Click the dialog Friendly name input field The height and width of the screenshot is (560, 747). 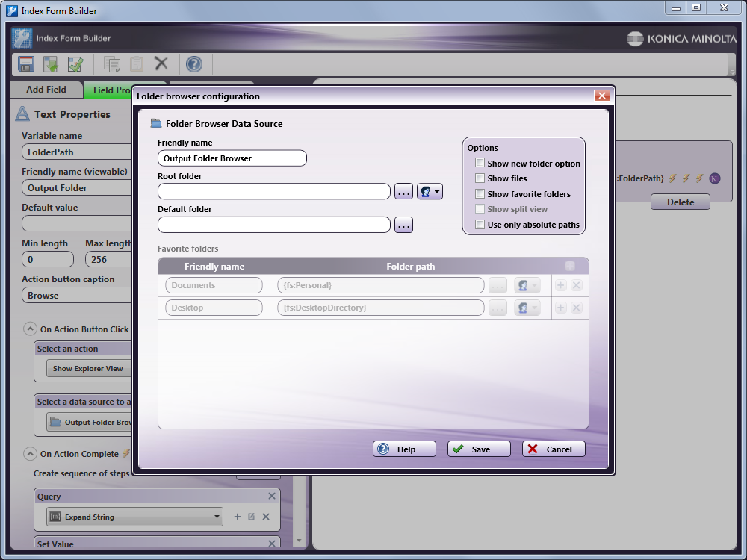(x=232, y=158)
